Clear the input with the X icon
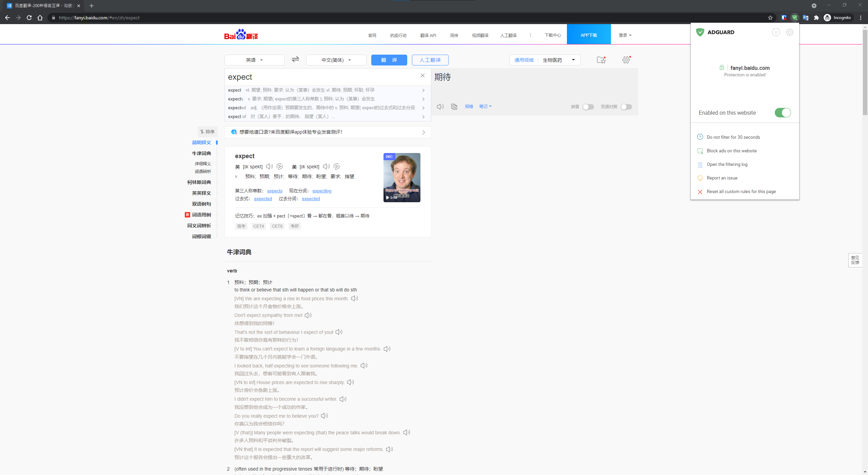This screenshot has width=868, height=475. (422, 76)
